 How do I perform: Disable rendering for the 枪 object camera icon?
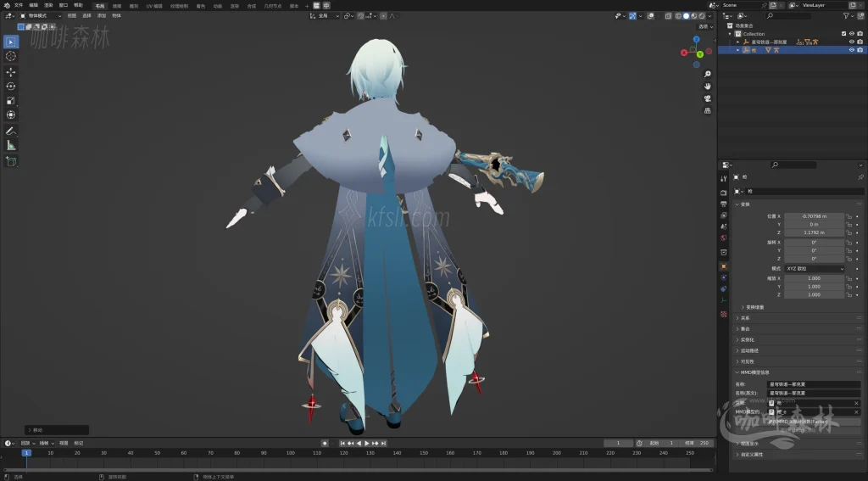(x=860, y=50)
